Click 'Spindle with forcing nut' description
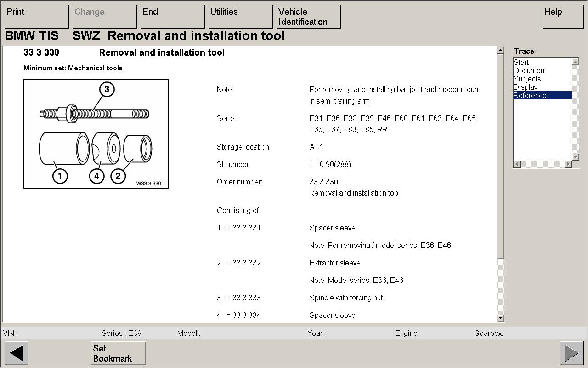 pyautogui.click(x=346, y=298)
